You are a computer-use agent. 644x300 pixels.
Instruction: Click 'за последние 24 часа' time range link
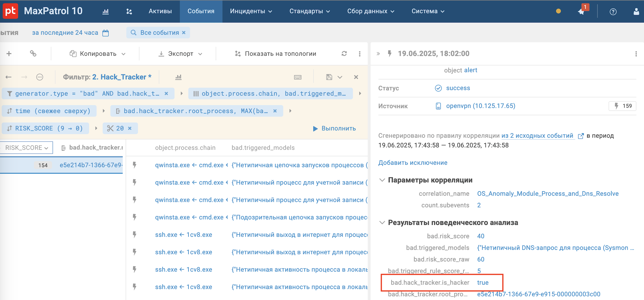[65, 33]
